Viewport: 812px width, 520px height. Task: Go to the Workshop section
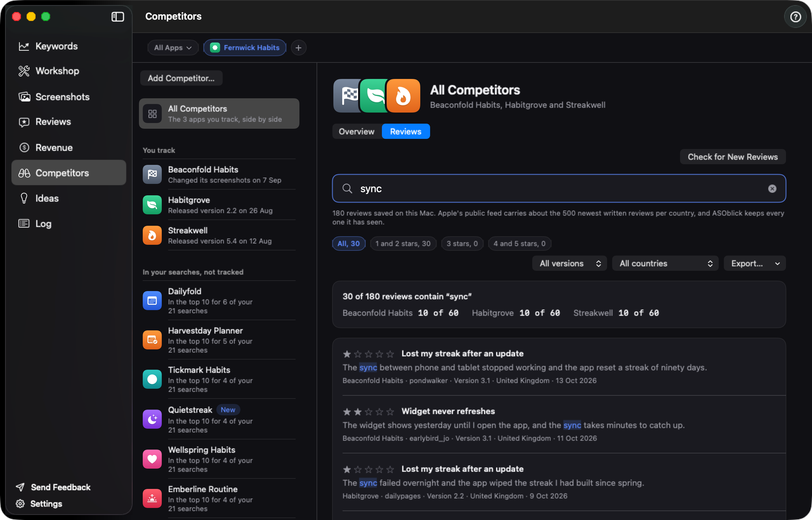tap(69, 71)
